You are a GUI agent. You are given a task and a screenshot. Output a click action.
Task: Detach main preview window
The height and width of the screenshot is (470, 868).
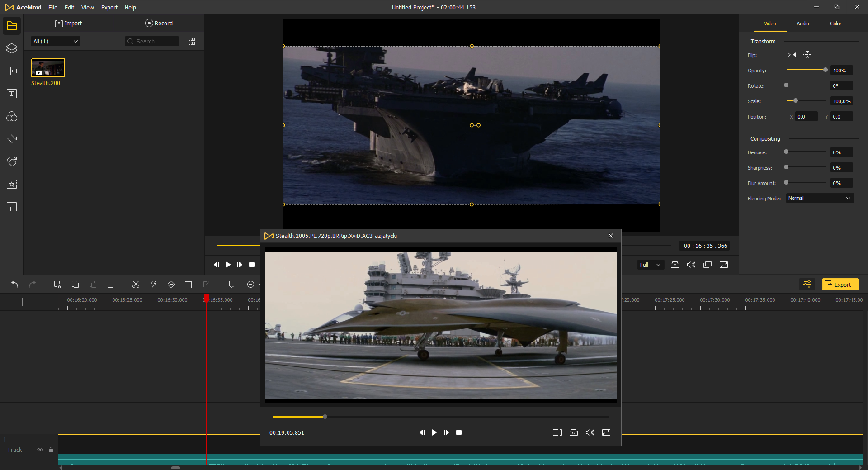click(x=708, y=265)
